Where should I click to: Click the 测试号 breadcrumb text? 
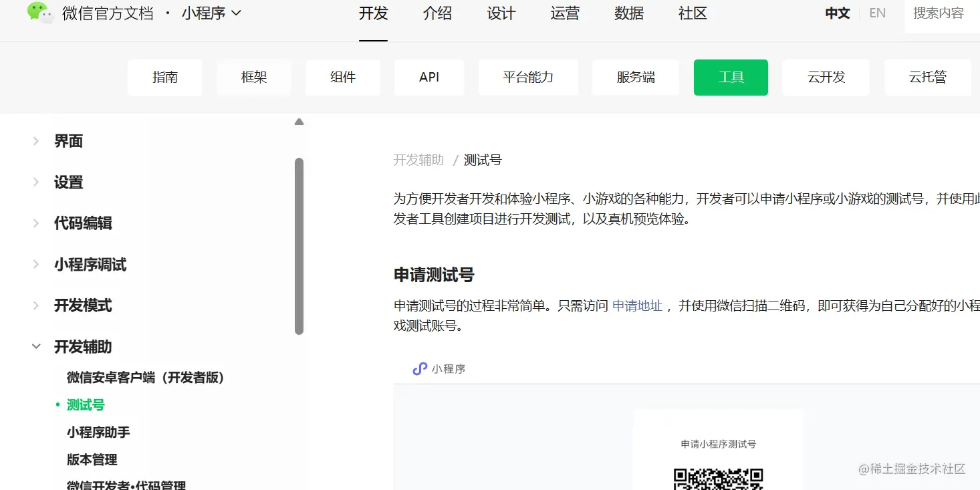(x=483, y=160)
